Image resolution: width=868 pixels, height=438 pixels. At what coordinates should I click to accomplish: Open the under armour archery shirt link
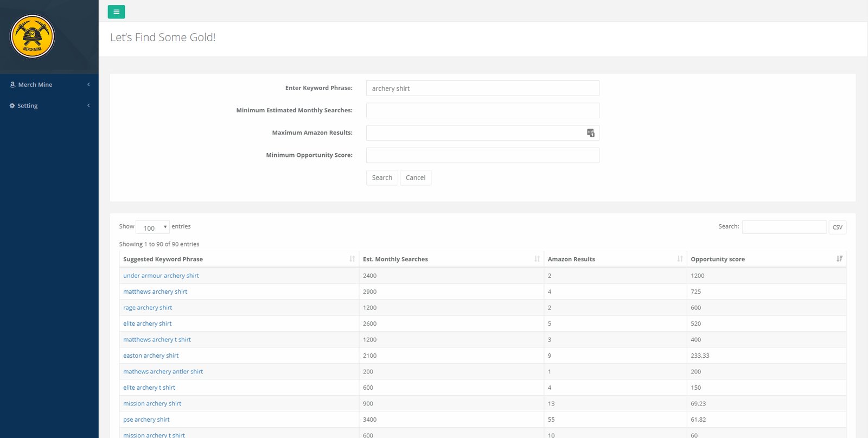tap(161, 276)
